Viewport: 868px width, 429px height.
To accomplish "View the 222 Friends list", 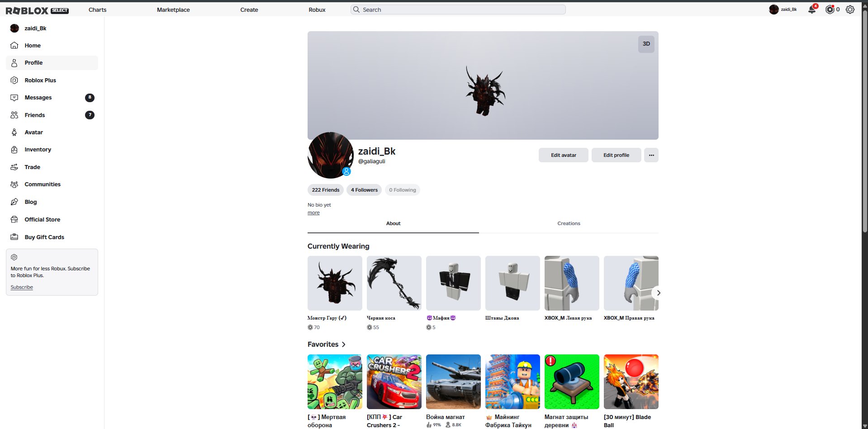I will [326, 190].
